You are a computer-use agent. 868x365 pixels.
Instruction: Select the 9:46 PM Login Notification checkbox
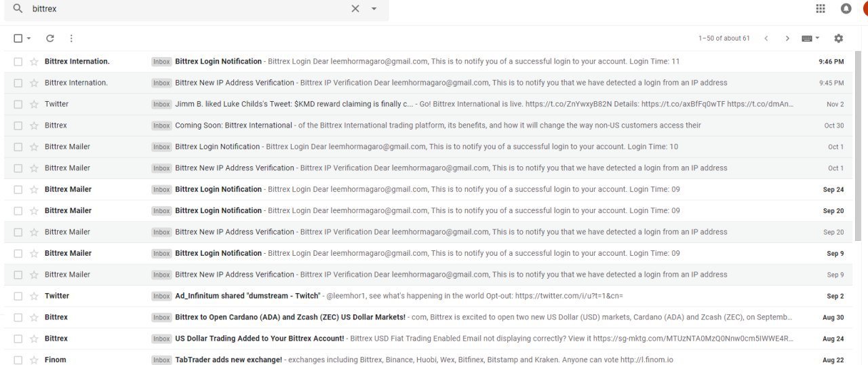point(18,62)
